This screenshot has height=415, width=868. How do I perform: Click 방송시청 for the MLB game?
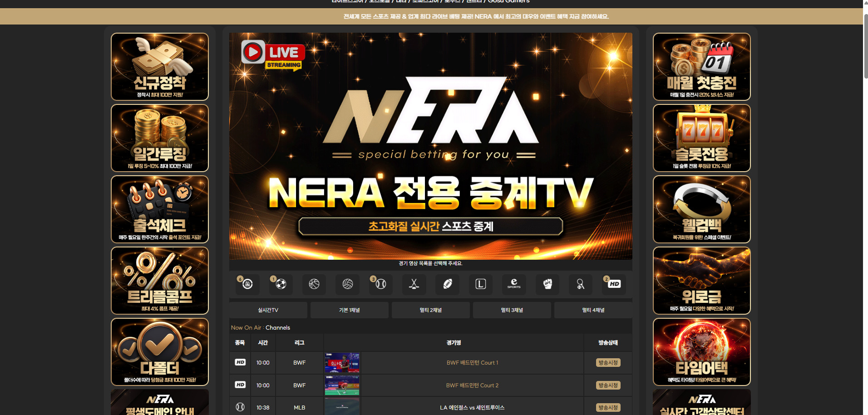tap(608, 408)
